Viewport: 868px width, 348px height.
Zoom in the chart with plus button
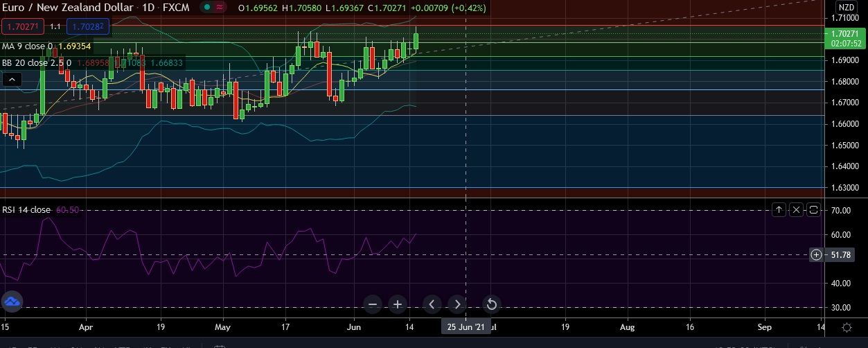point(398,304)
